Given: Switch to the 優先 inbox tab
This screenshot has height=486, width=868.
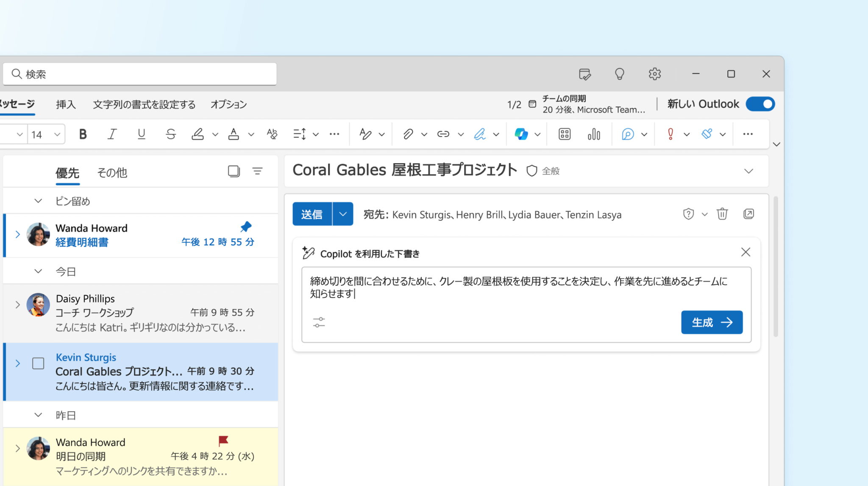Looking at the screenshot, I should point(67,173).
